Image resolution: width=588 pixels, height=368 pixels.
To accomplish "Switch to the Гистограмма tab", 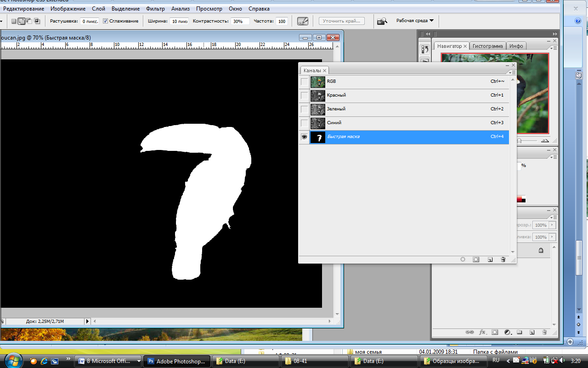I will click(x=488, y=46).
